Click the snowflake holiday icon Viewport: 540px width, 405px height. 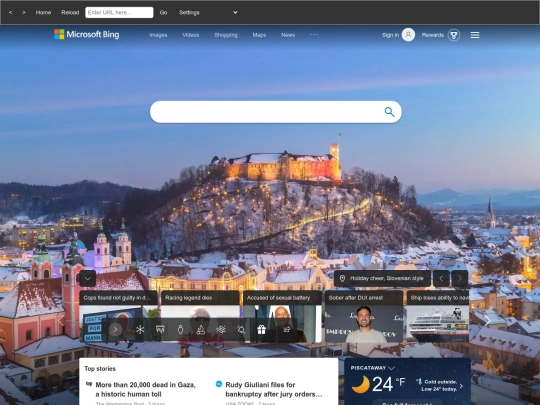[140, 330]
